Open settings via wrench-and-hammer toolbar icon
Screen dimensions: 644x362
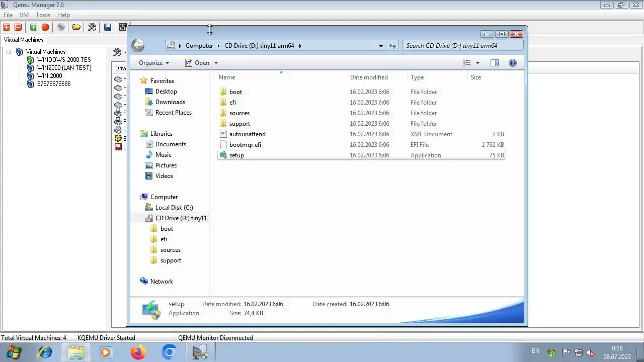(x=92, y=27)
